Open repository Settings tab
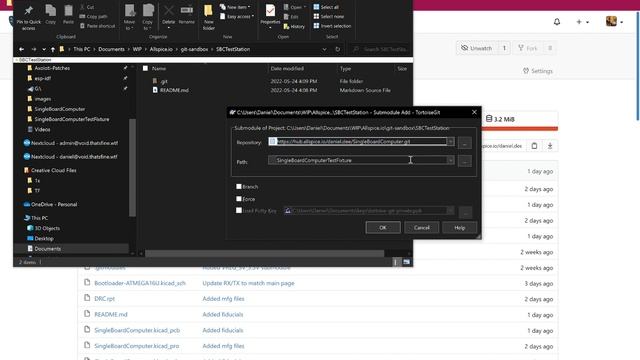Image resolution: width=640 pixels, height=360 pixels. point(538,71)
